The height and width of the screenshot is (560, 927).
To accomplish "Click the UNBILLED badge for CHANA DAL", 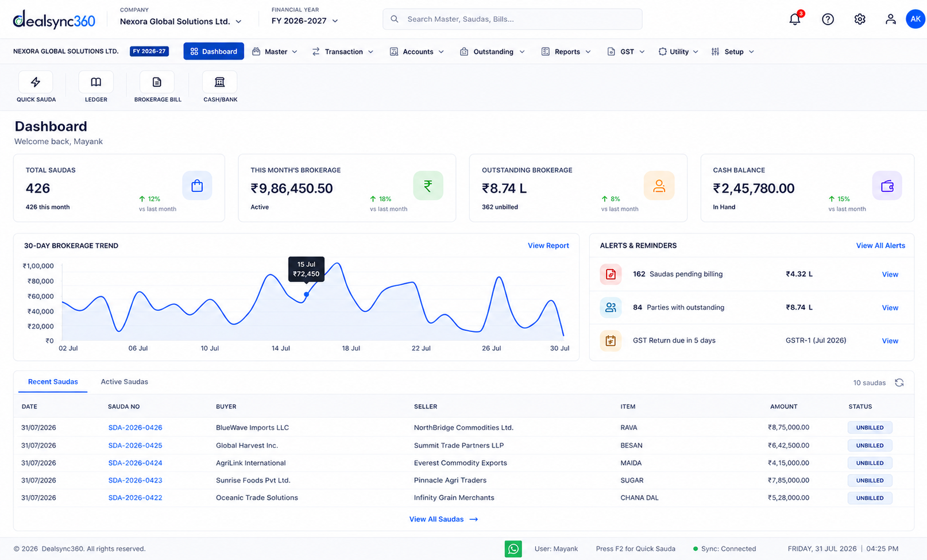I will 870,498.
